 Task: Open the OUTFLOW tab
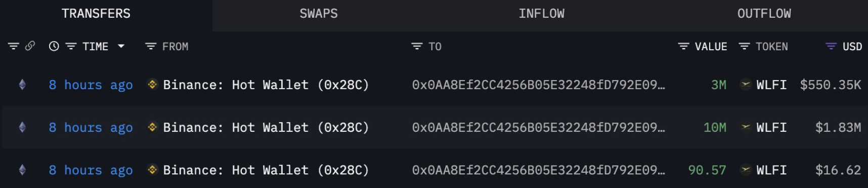coord(764,14)
